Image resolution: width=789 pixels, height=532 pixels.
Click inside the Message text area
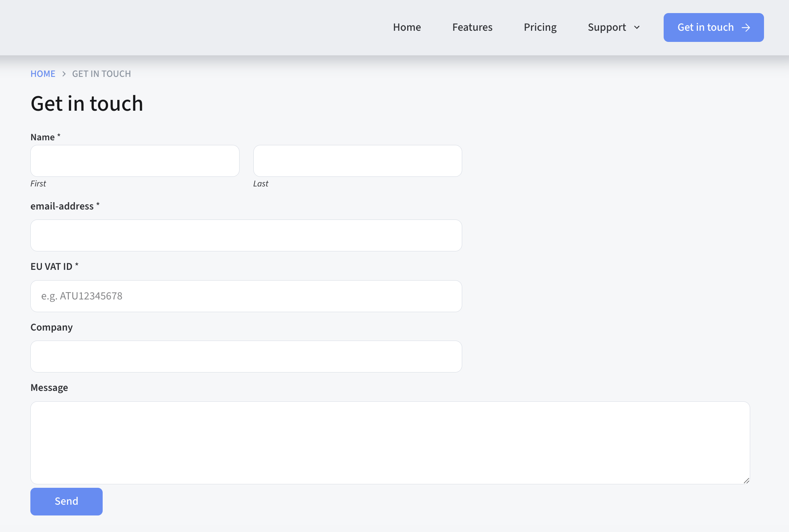(x=390, y=443)
